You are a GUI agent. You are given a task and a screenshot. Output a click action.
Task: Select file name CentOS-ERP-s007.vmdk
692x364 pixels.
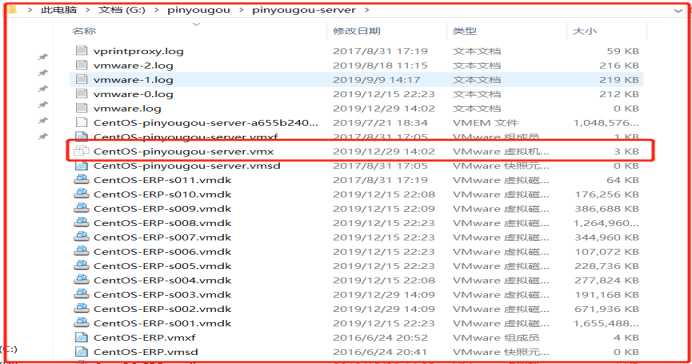tap(162, 237)
